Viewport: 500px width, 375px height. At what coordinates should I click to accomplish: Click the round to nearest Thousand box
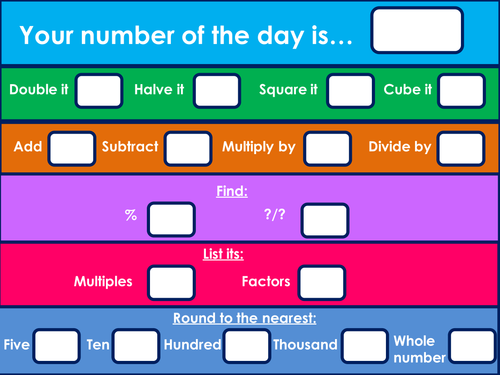point(365,346)
